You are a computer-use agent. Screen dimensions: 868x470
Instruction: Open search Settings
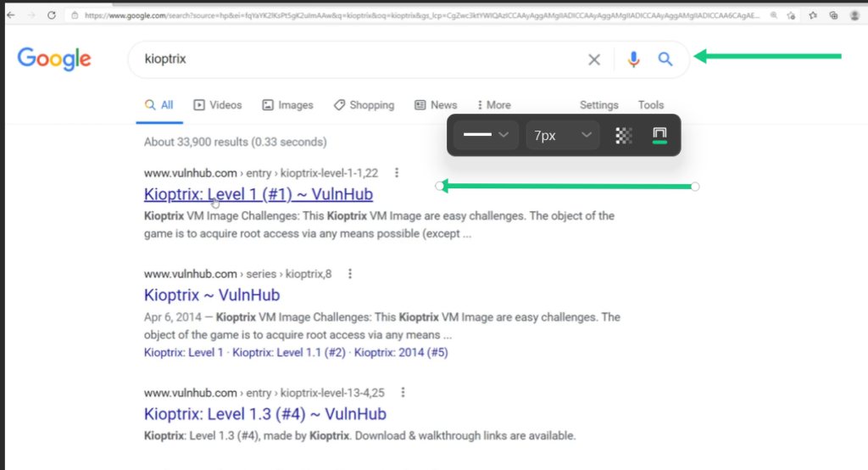[599, 104]
